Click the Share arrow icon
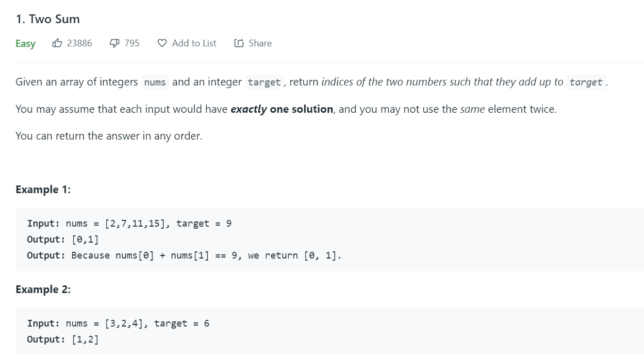The height and width of the screenshot is (359, 644). 239,43
